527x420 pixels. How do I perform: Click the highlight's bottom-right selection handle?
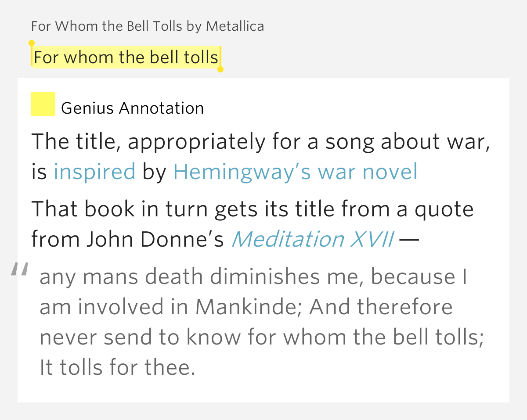coord(220,69)
